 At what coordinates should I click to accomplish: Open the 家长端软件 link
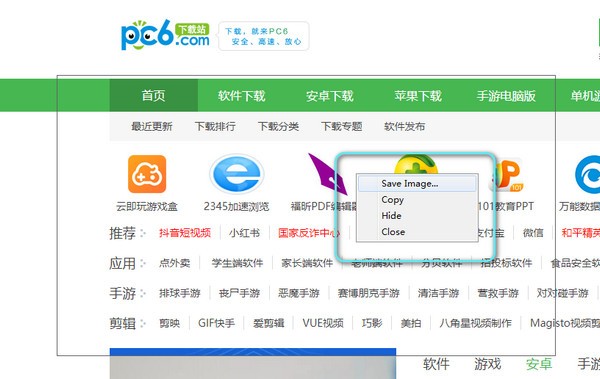point(307,263)
